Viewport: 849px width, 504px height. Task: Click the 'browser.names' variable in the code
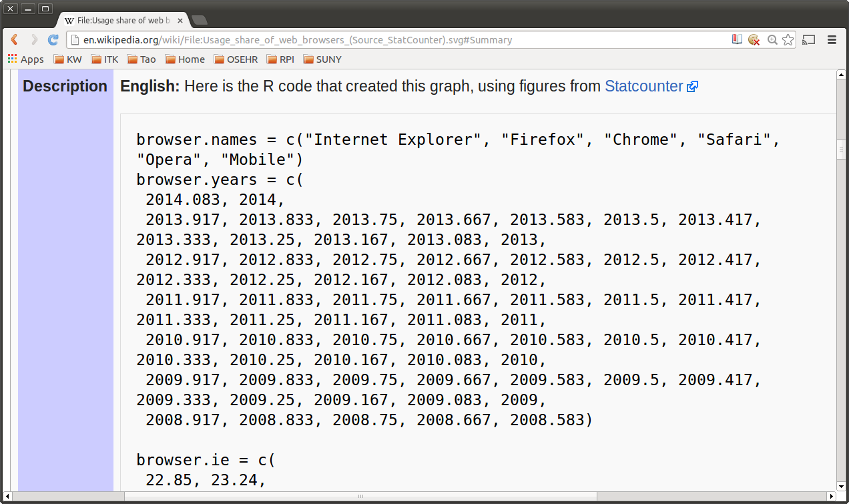click(197, 140)
